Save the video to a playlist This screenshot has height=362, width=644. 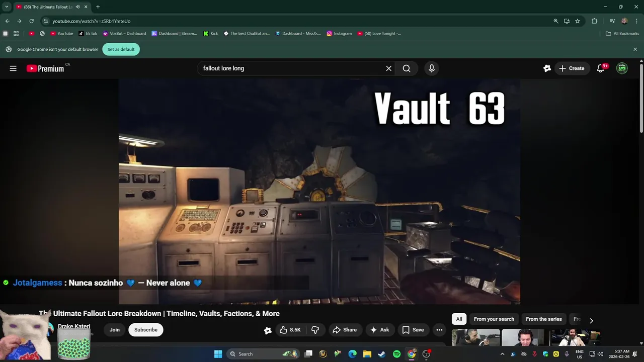[x=413, y=330]
